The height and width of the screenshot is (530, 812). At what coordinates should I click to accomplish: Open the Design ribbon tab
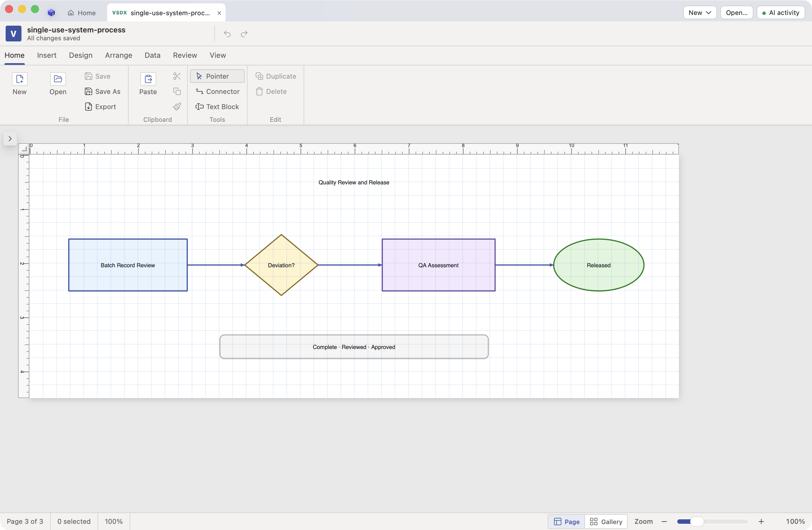pos(81,55)
